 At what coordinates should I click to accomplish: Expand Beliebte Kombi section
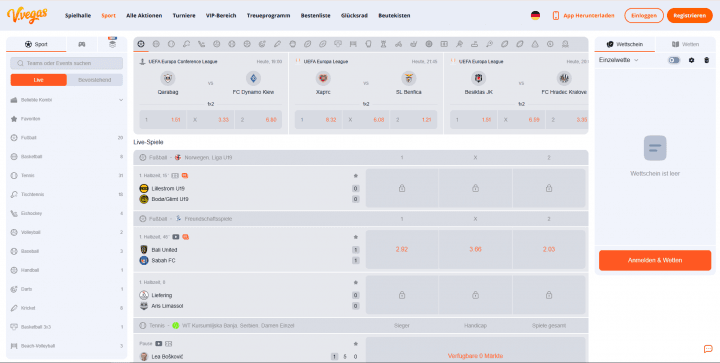(67, 100)
